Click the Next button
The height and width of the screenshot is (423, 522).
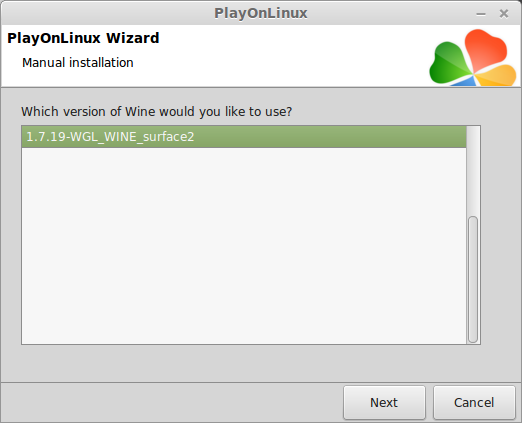click(384, 402)
